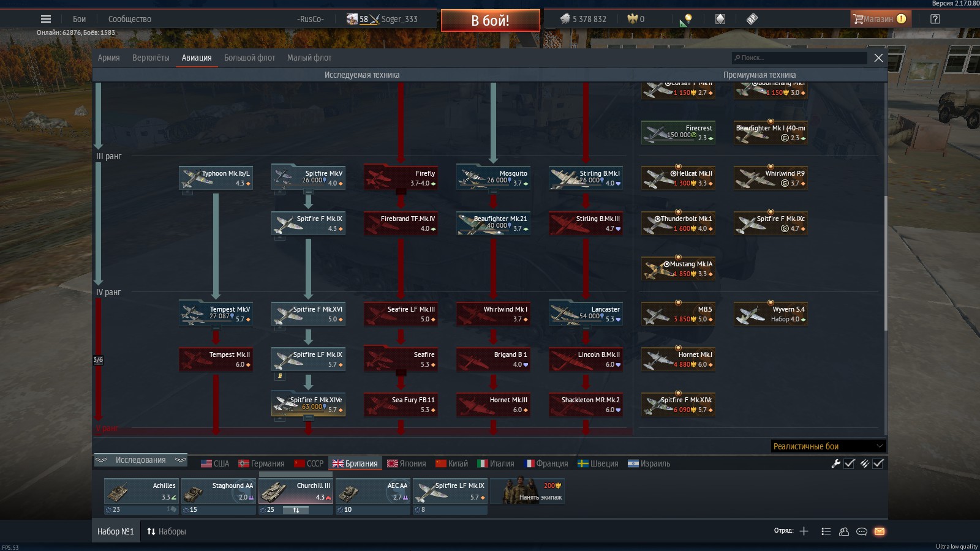980x551 pixels.
Task: Switch to the Большой флот tab
Action: tap(249, 58)
